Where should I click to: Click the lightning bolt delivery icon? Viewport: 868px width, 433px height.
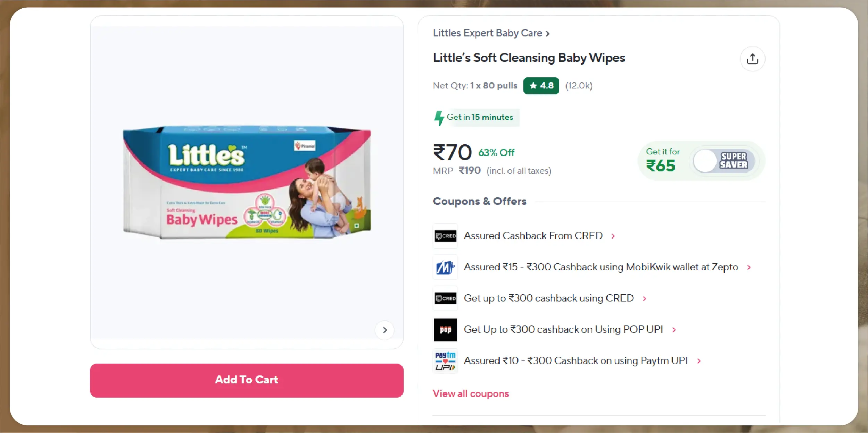click(x=439, y=118)
